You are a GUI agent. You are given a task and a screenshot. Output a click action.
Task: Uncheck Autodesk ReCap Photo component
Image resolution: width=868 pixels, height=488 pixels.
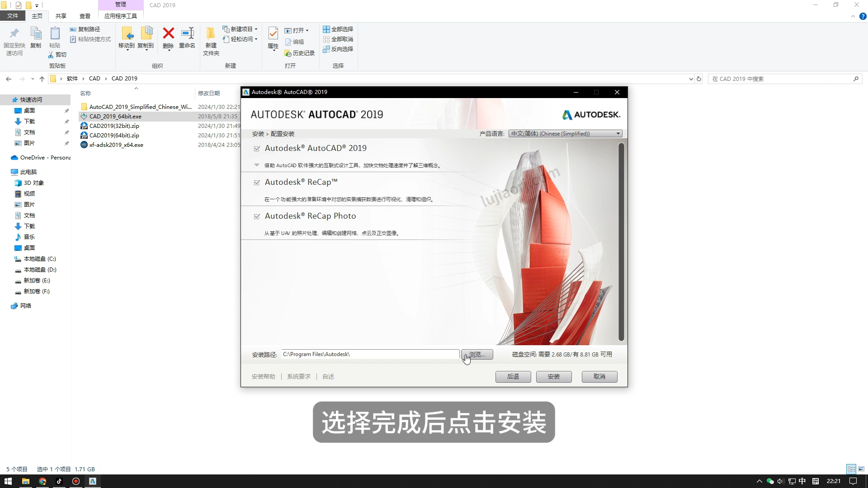(257, 216)
